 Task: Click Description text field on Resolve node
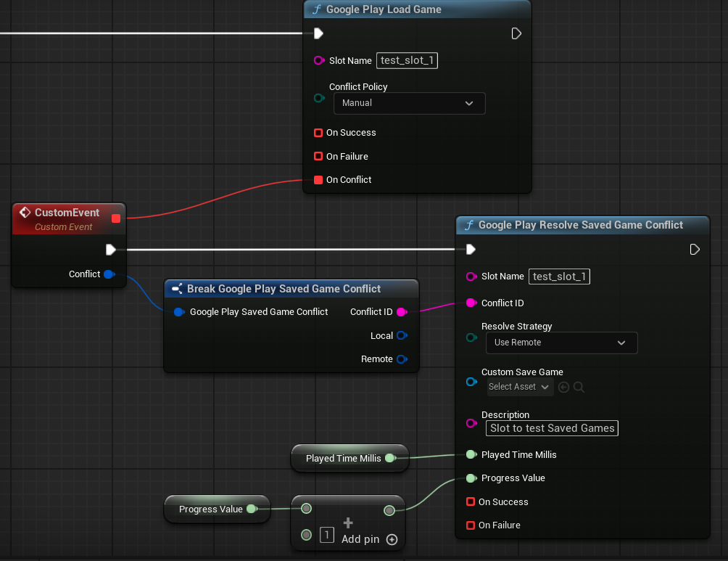tap(552, 428)
